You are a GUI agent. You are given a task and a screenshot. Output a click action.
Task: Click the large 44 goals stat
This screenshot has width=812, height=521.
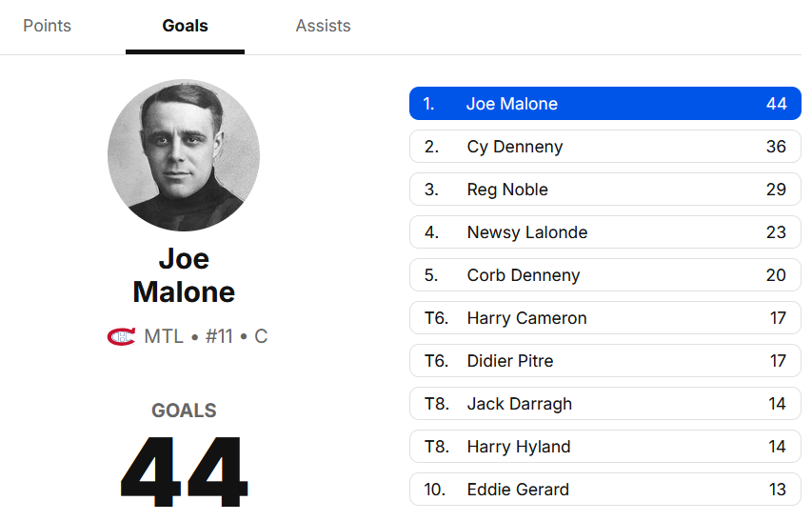[x=184, y=471]
